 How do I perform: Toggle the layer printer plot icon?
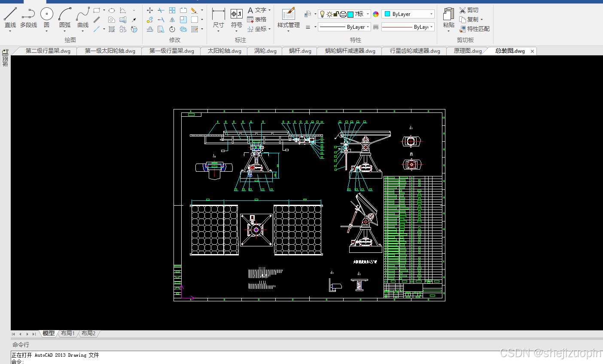[343, 14]
